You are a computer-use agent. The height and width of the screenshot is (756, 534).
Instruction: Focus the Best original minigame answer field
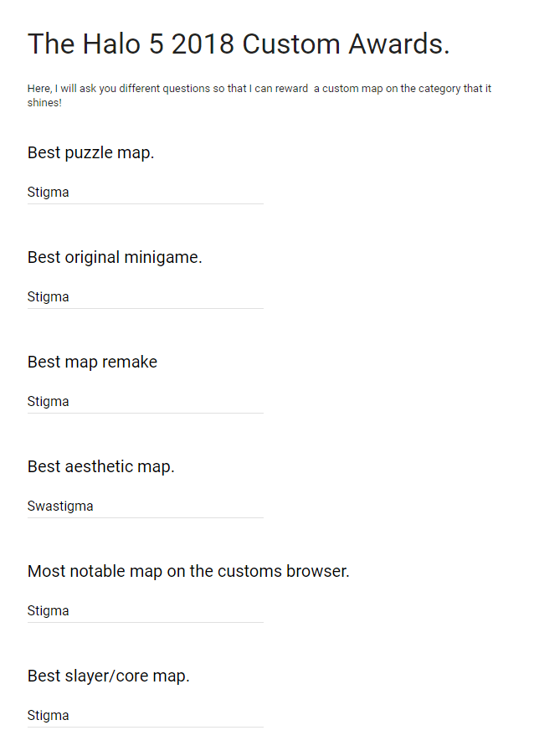click(x=145, y=297)
